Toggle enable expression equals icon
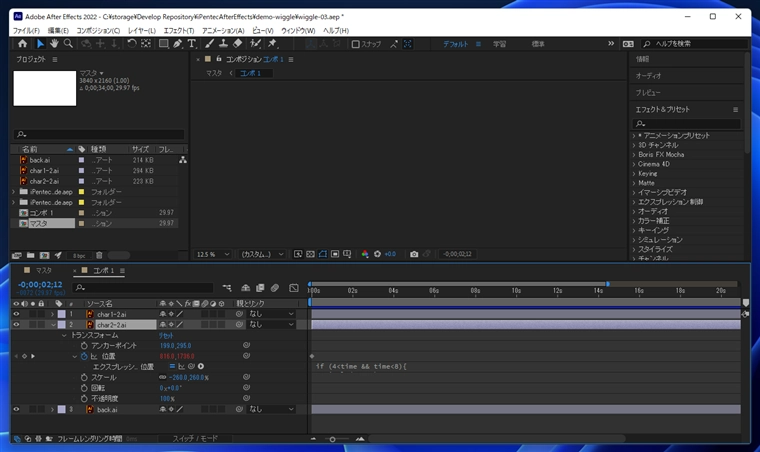The width and height of the screenshot is (760, 452). tap(172, 366)
